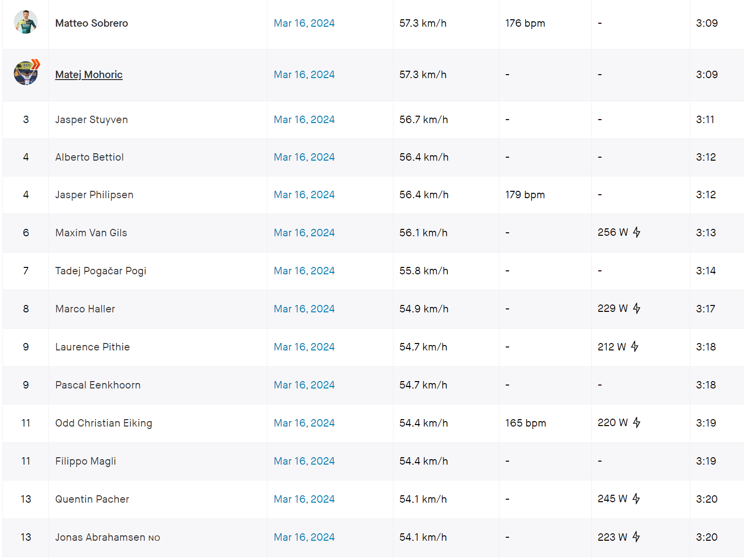Open Odd Christian Eiking's activity date link
744x560 pixels.
[x=304, y=423]
